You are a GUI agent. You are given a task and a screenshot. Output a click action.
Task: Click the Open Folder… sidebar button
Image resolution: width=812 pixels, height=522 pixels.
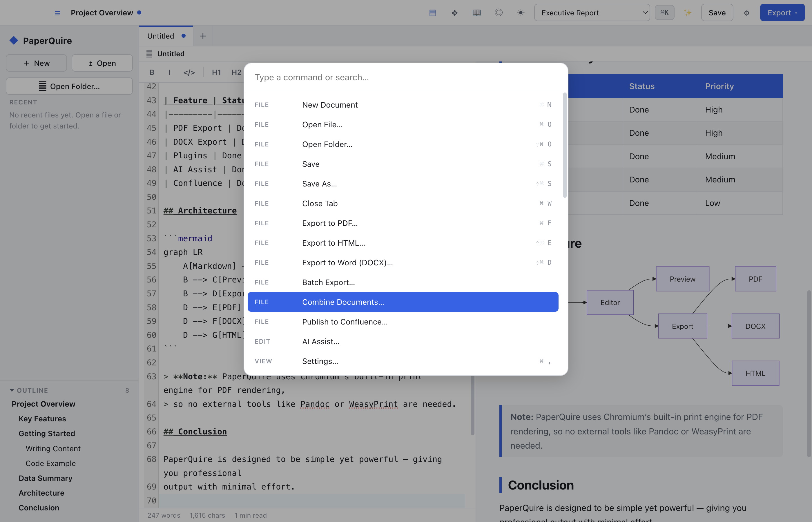[x=69, y=86]
